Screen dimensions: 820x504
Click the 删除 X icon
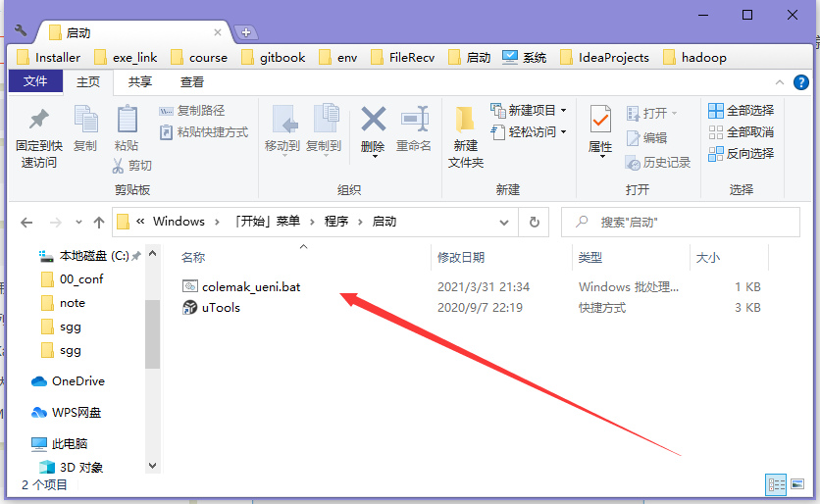(374, 120)
